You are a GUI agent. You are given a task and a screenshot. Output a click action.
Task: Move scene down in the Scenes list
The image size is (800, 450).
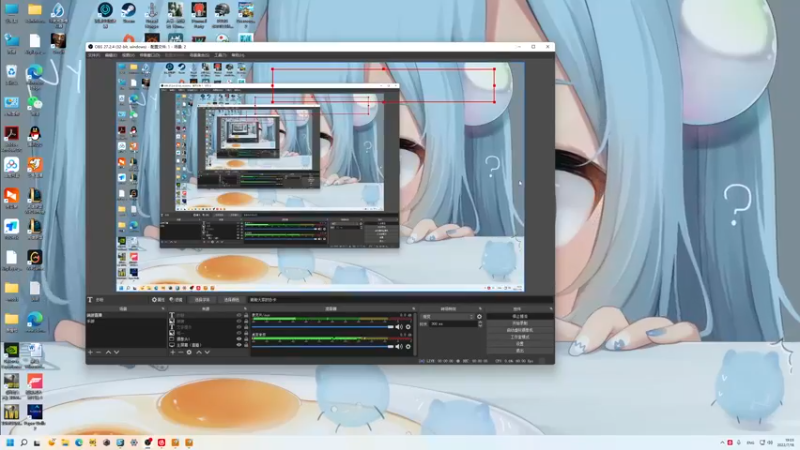click(116, 352)
